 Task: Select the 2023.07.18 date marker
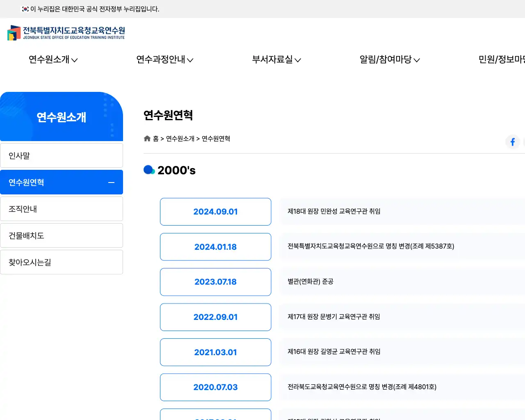[215, 282]
